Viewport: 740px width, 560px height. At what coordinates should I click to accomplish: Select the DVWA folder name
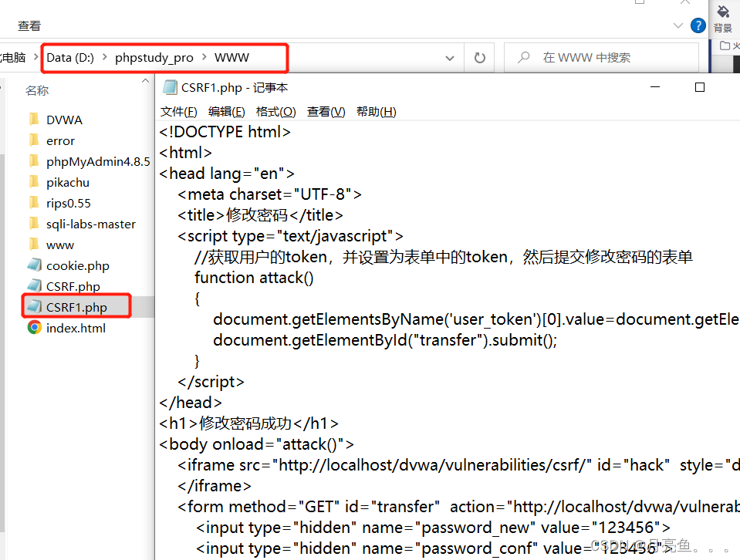click(x=64, y=120)
